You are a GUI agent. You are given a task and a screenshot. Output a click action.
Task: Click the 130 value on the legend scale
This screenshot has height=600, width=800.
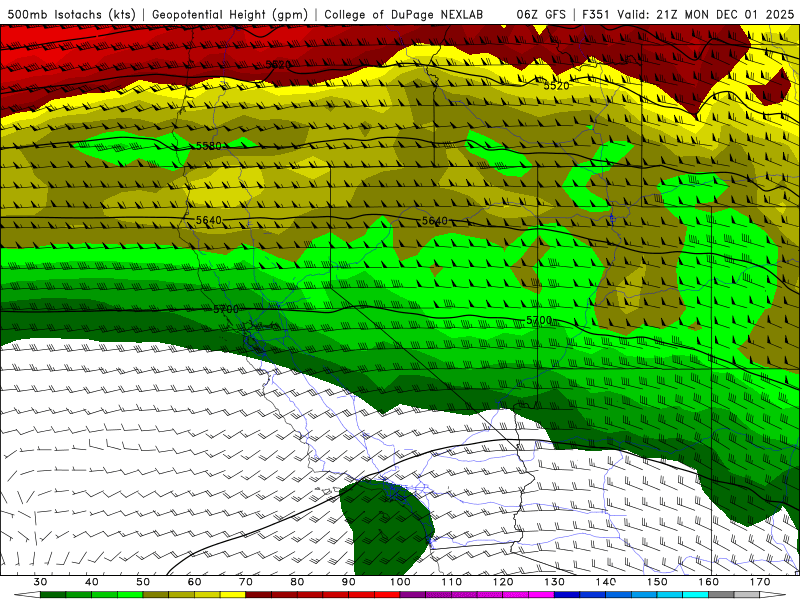[x=554, y=582]
